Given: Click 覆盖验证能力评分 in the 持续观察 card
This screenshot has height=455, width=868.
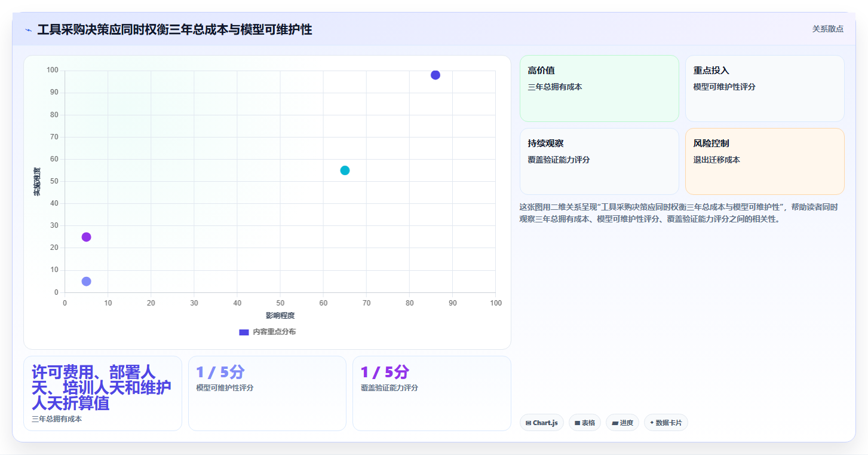Looking at the screenshot, I should pyautogui.click(x=559, y=160).
